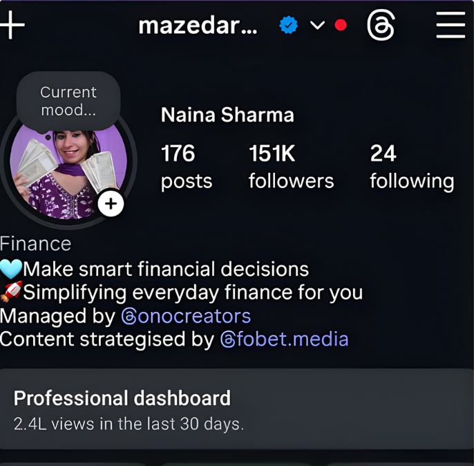Open the 24 following list
476x466 pixels.
tap(412, 166)
